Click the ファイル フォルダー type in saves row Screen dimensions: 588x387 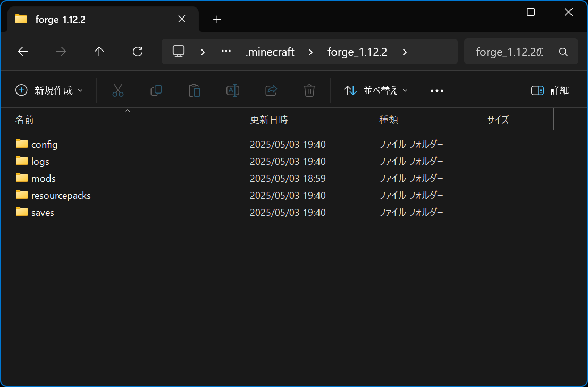(x=411, y=213)
